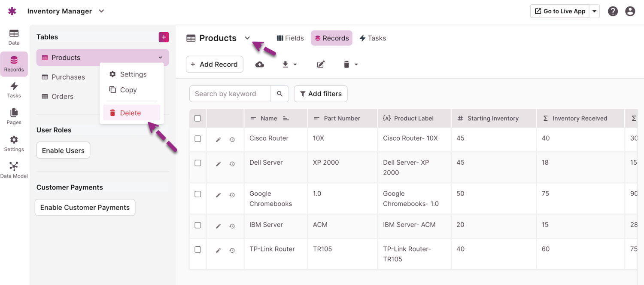
Task: Open the user account profile icon
Action: [630, 12]
